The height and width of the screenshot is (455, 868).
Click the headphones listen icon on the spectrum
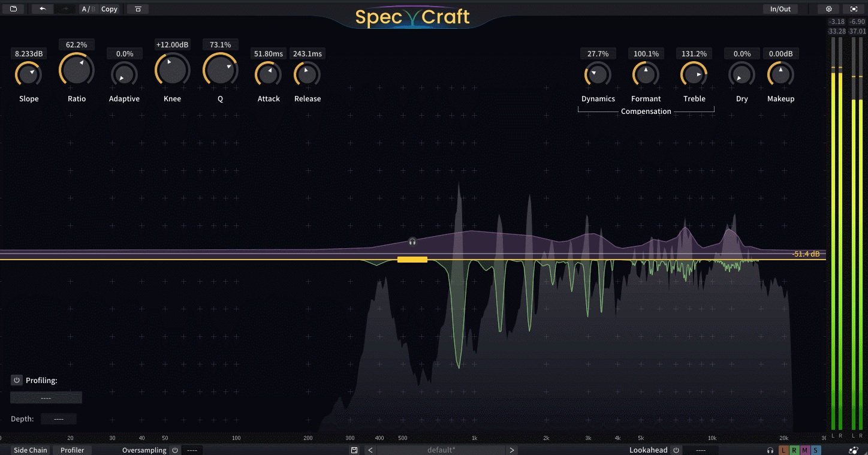(412, 242)
